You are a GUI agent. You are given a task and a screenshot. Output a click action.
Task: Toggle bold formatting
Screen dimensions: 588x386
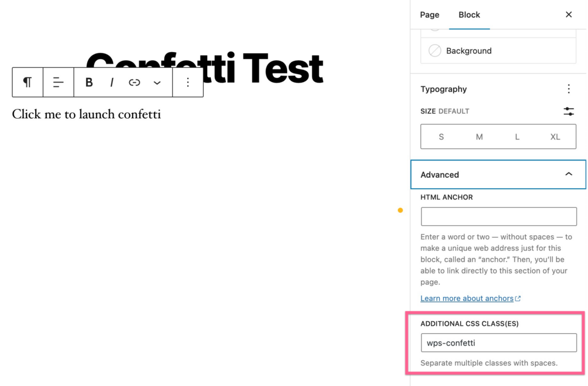89,83
